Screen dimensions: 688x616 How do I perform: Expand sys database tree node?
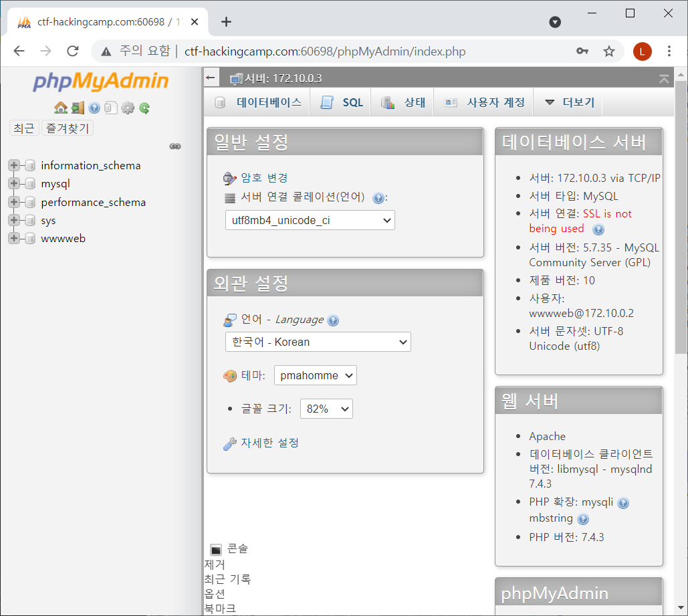[13, 220]
